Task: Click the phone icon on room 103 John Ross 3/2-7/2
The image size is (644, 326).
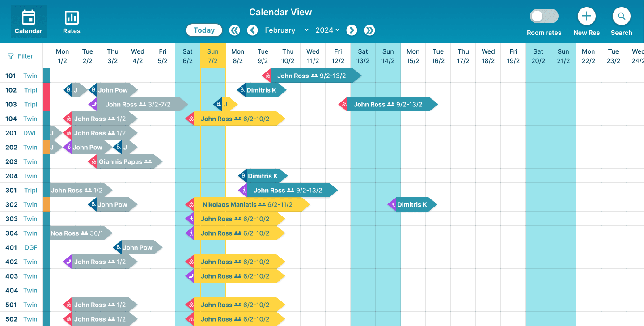Action: [x=93, y=104]
